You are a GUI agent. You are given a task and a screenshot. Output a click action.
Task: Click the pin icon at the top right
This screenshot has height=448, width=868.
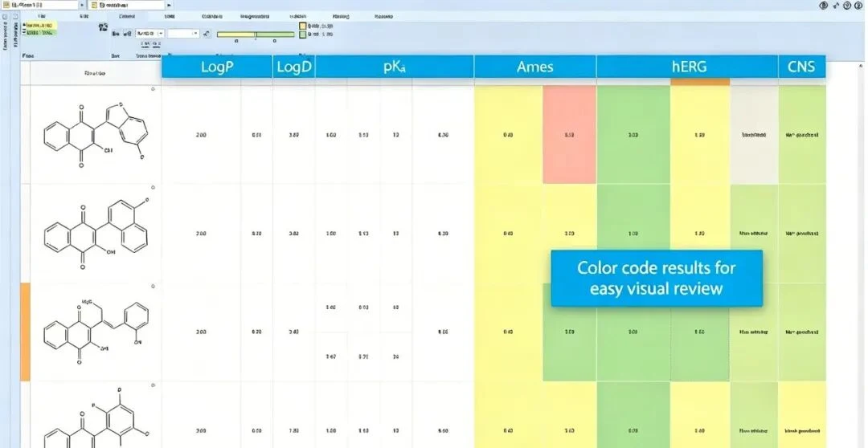[836, 5]
